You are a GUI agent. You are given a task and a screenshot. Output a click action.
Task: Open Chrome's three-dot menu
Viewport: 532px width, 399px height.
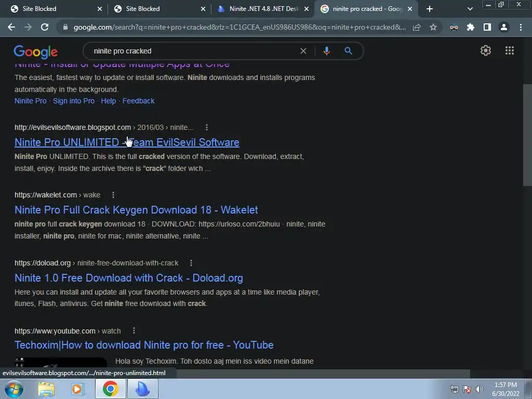[521, 27]
